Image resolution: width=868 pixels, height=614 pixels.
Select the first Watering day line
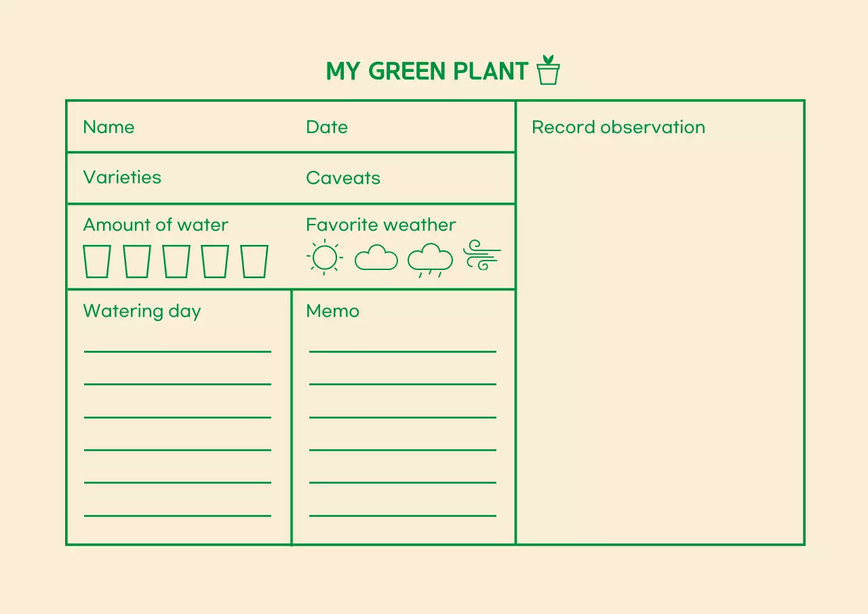(177, 352)
